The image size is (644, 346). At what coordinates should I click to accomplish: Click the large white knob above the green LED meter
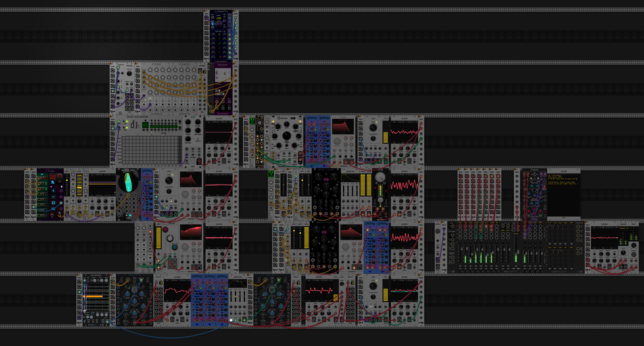(380, 177)
